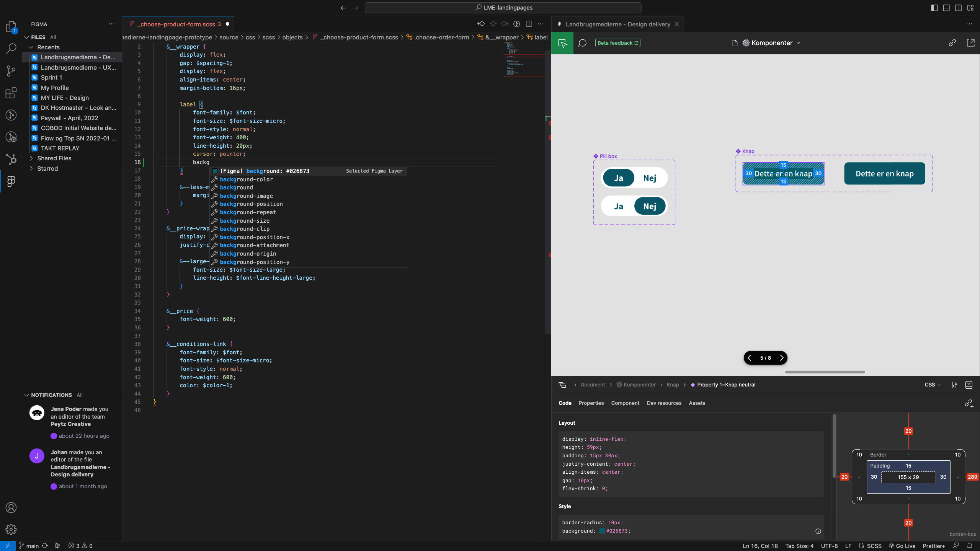Click the Beta feedback link
This screenshot has width=980, height=551.
click(x=618, y=43)
